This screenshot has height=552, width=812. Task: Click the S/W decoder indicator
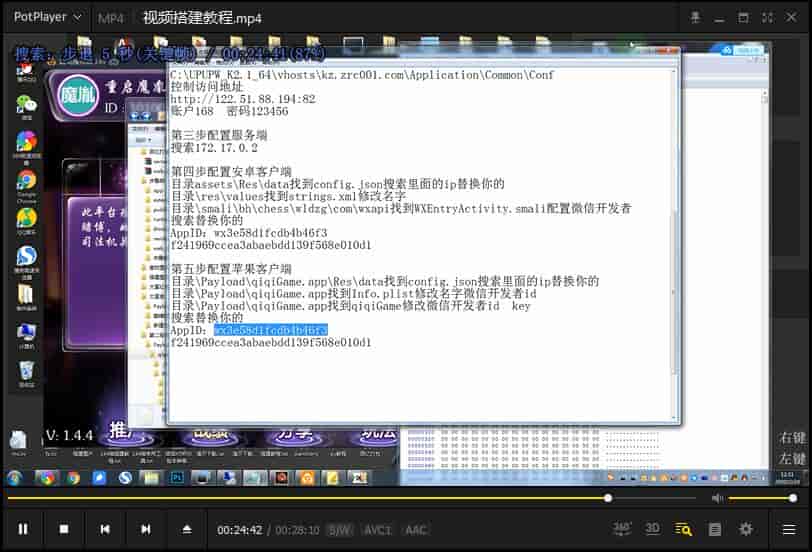tap(340, 530)
